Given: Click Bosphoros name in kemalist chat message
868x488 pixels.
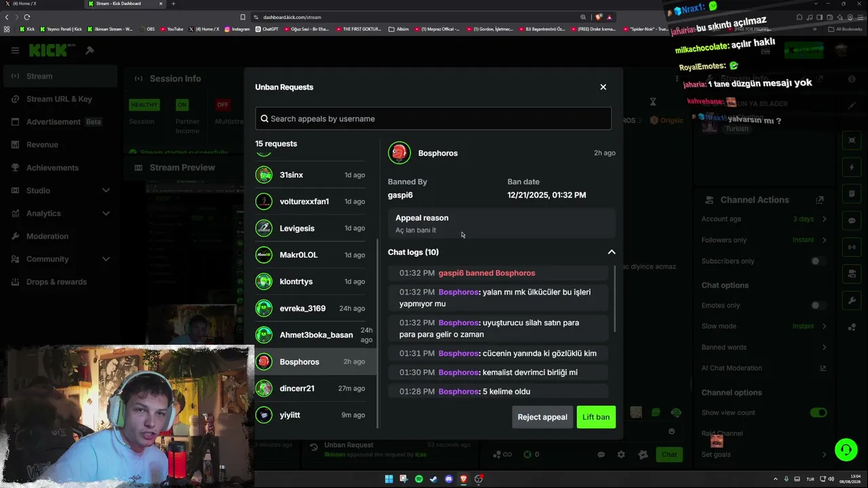Looking at the screenshot, I should pos(458,372).
